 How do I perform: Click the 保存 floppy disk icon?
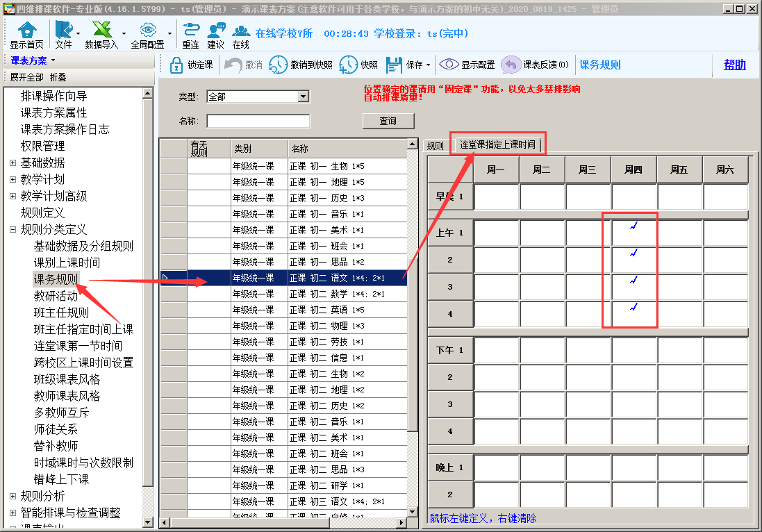coord(394,65)
